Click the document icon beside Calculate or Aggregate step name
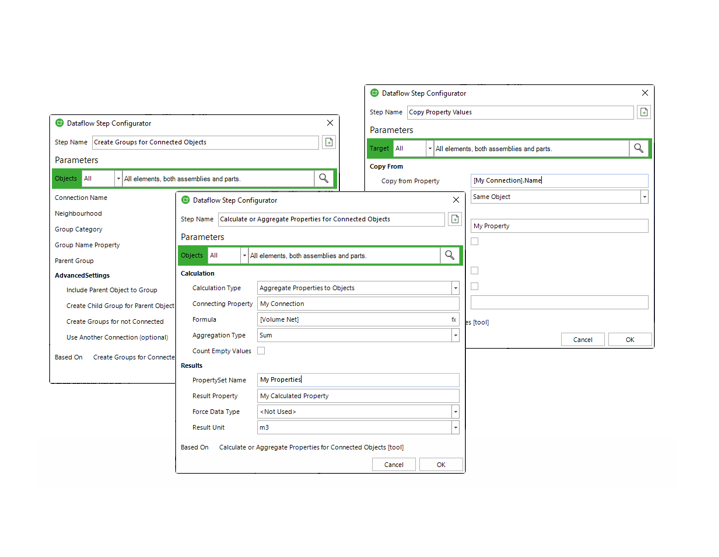 click(x=455, y=219)
